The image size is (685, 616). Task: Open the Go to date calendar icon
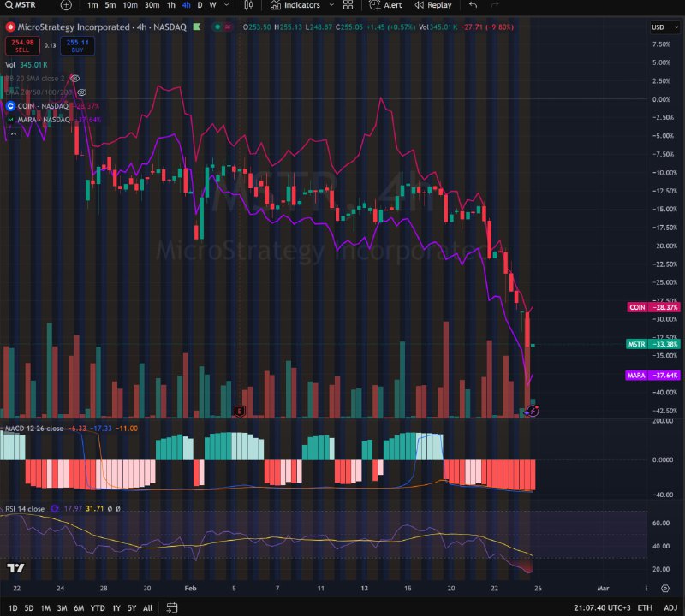tap(172, 608)
